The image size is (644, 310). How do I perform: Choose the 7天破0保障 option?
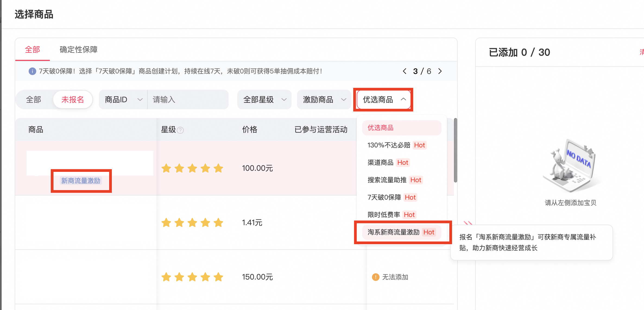(402, 197)
